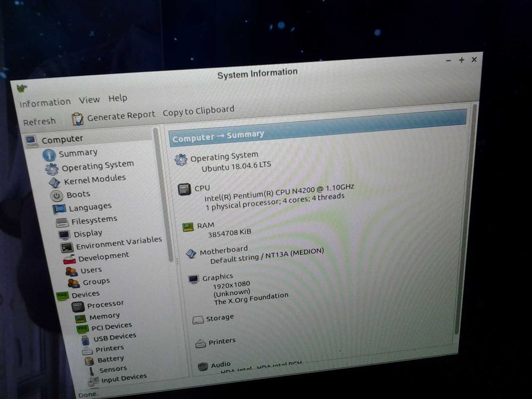Click the Default string / NT13A (MEDION) text
Image resolution: width=532 pixels, height=399 pixels.
click(267, 256)
